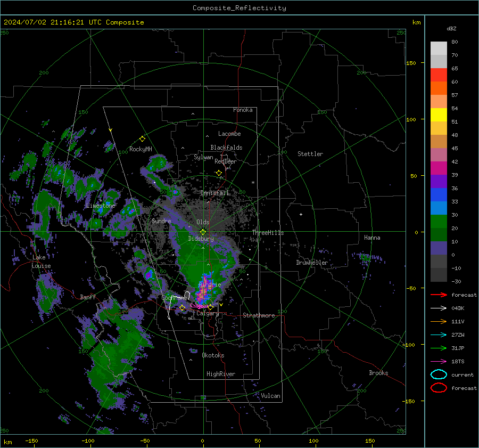Click the yellow diamond marker below Cochrane
This screenshot has width=479, height=448.
[183, 308]
